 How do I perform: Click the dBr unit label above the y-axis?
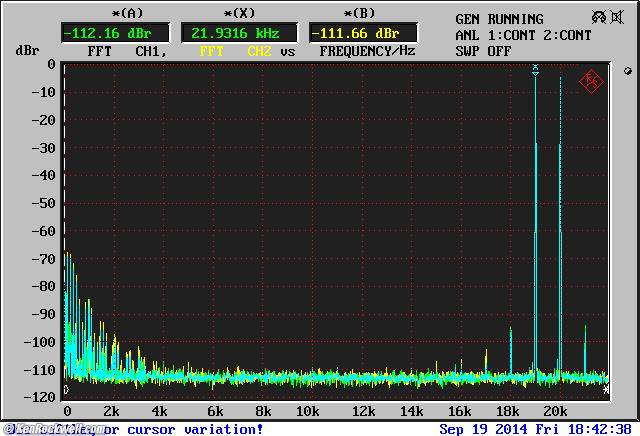tap(27, 51)
